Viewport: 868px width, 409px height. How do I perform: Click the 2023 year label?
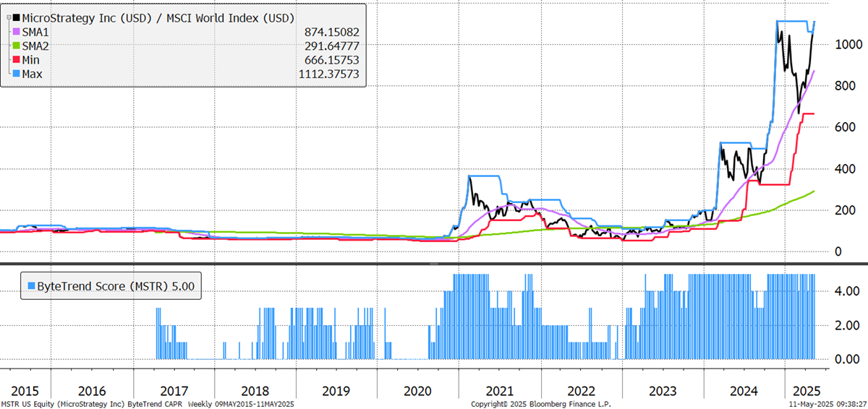click(663, 391)
